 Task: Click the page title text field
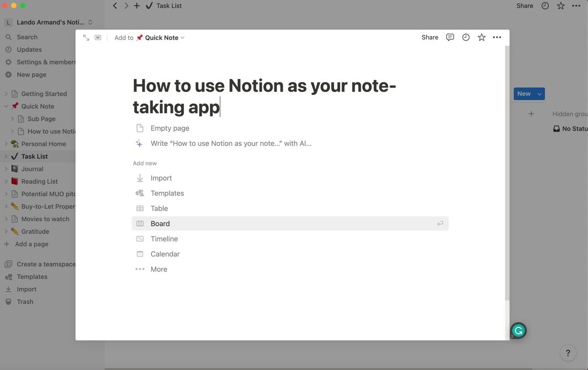pos(265,96)
